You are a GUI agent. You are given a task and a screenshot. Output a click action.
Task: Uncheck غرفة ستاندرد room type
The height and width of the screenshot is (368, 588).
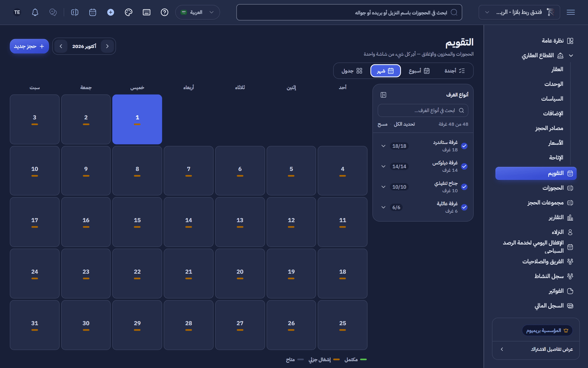(464, 146)
